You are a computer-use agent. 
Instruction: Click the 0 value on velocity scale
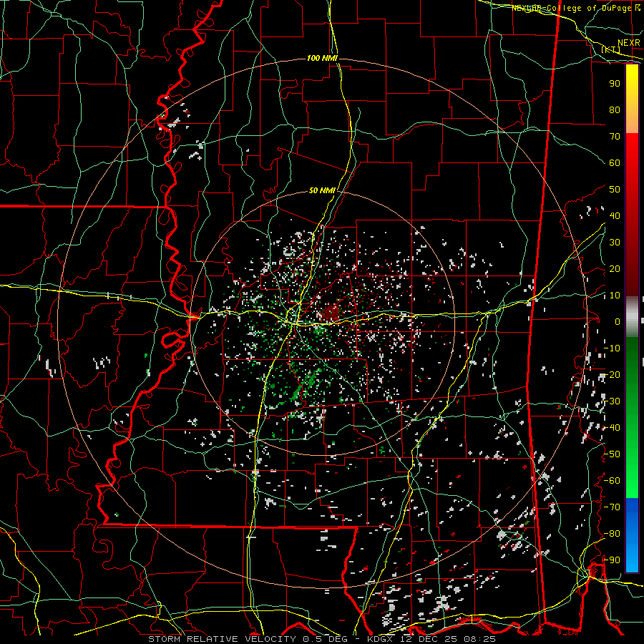coord(618,322)
